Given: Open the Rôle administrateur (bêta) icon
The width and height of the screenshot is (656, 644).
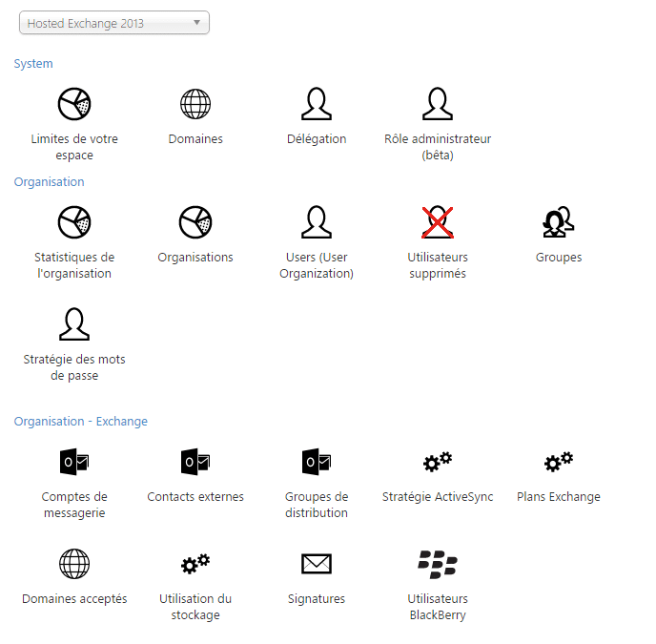Looking at the screenshot, I should click(x=438, y=104).
